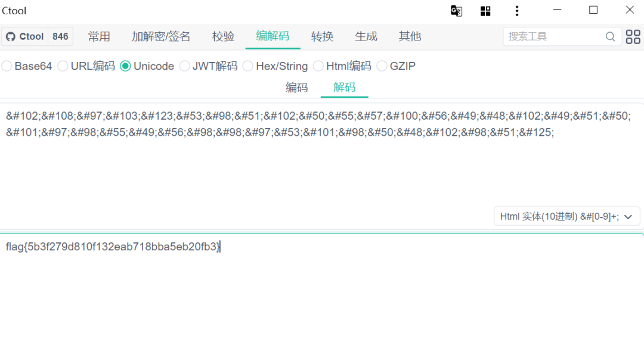Select the URL编码 radio option
Screen dimensions: 644x352
[63, 66]
